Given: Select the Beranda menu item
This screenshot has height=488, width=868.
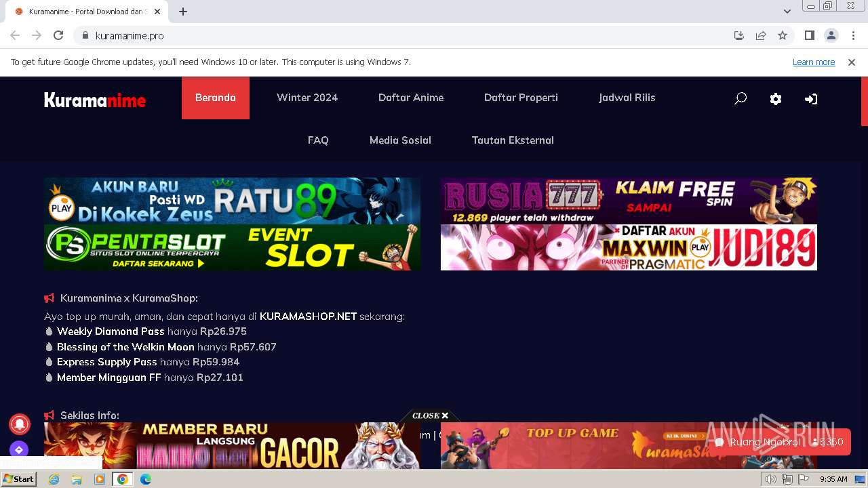Looking at the screenshot, I should (216, 98).
